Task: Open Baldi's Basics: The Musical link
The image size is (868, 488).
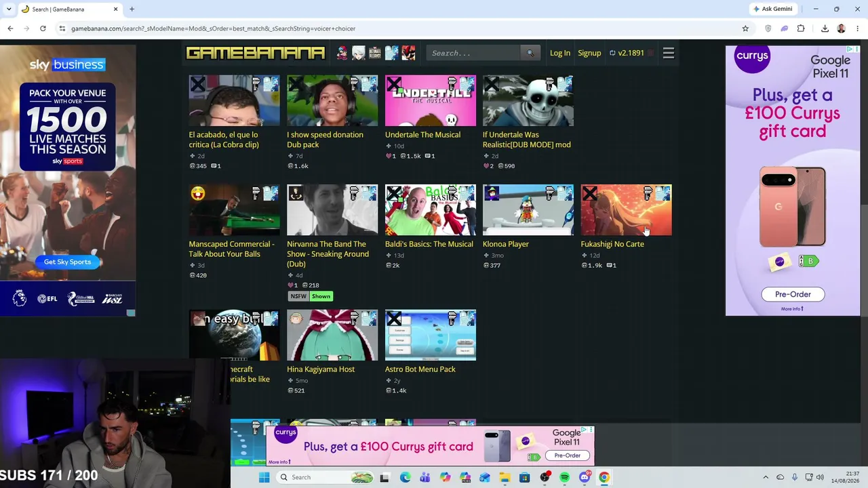Action: (429, 244)
